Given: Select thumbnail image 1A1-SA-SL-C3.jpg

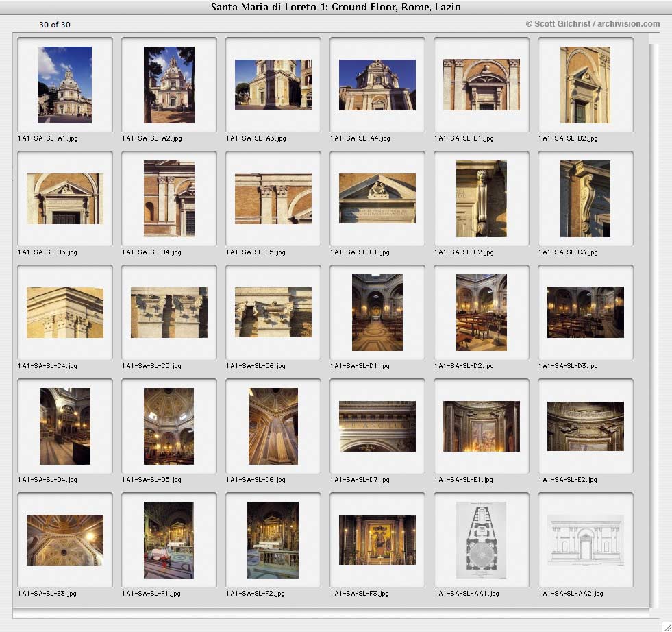Looking at the screenshot, I should pyautogui.click(x=585, y=199).
